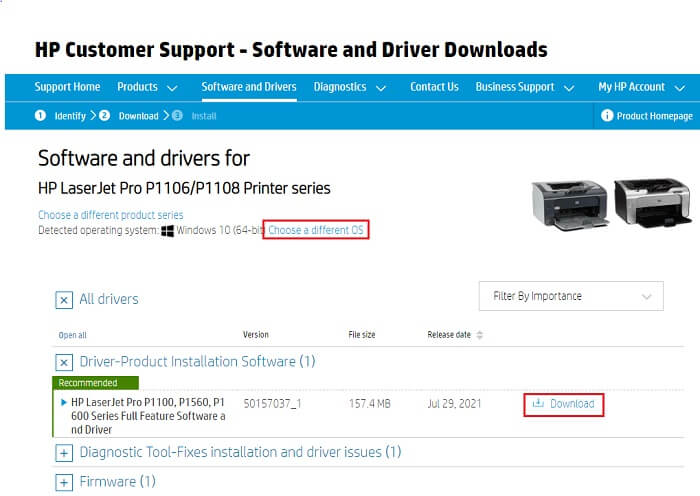This screenshot has width=700, height=496.
Task: Open the Products dropdown menu
Action: click(x=147, y=87)
